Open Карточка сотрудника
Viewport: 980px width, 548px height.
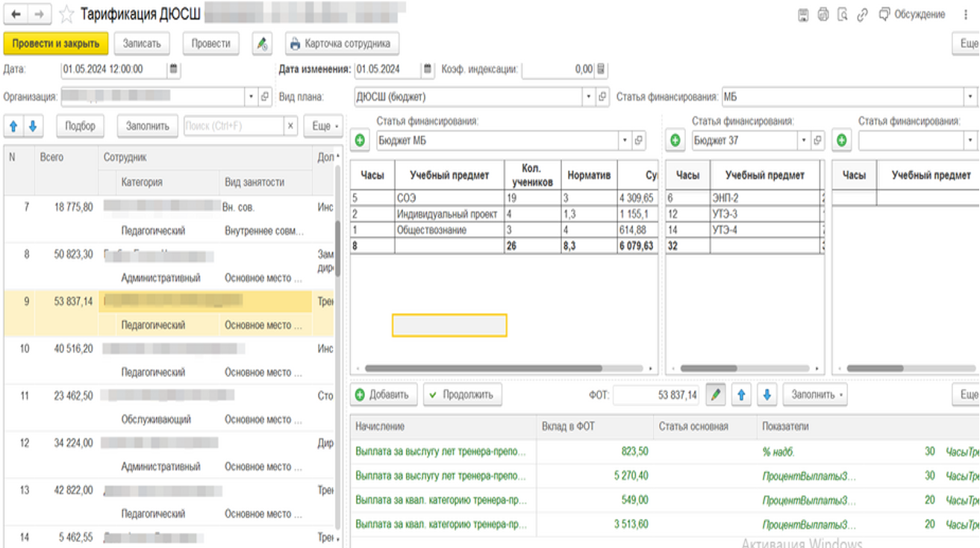coord(342,43)
